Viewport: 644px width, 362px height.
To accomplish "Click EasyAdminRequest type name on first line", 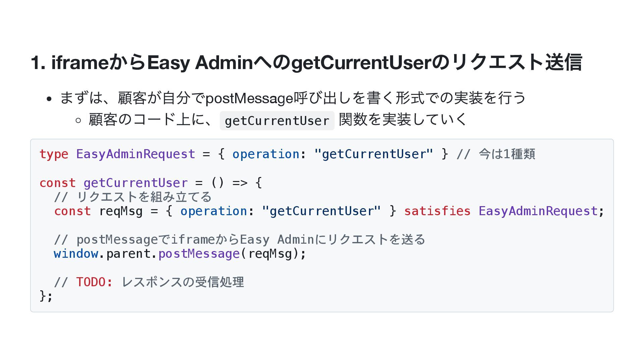I will tap(136, 154).
